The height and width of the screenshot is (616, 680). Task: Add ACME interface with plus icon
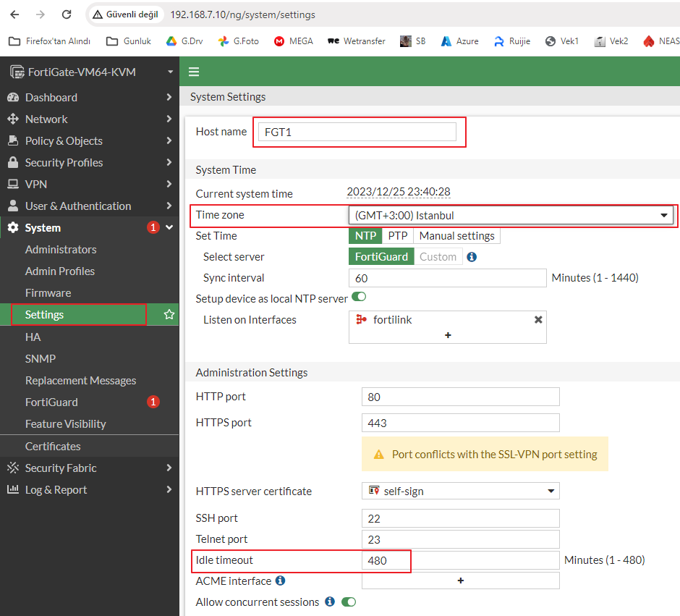[x=461, y=581]
